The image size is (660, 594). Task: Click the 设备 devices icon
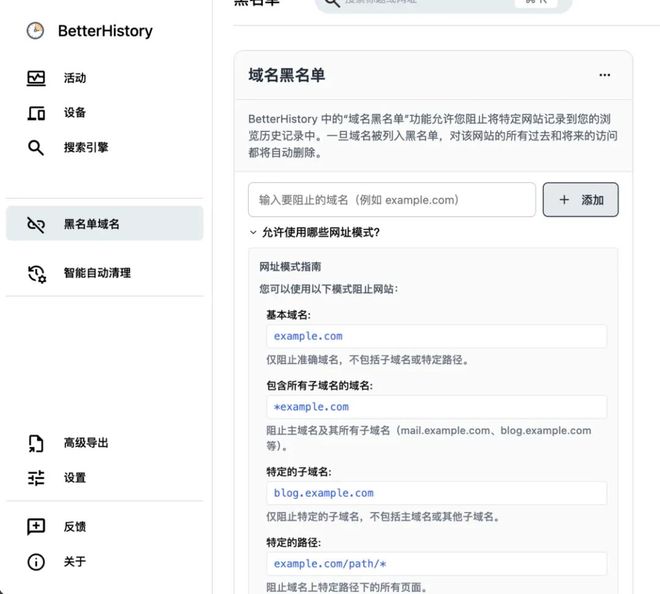tap(36, 113)
